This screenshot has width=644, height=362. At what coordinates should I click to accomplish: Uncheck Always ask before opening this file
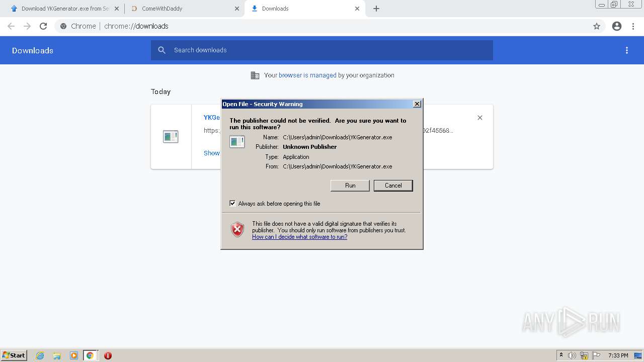232,204
